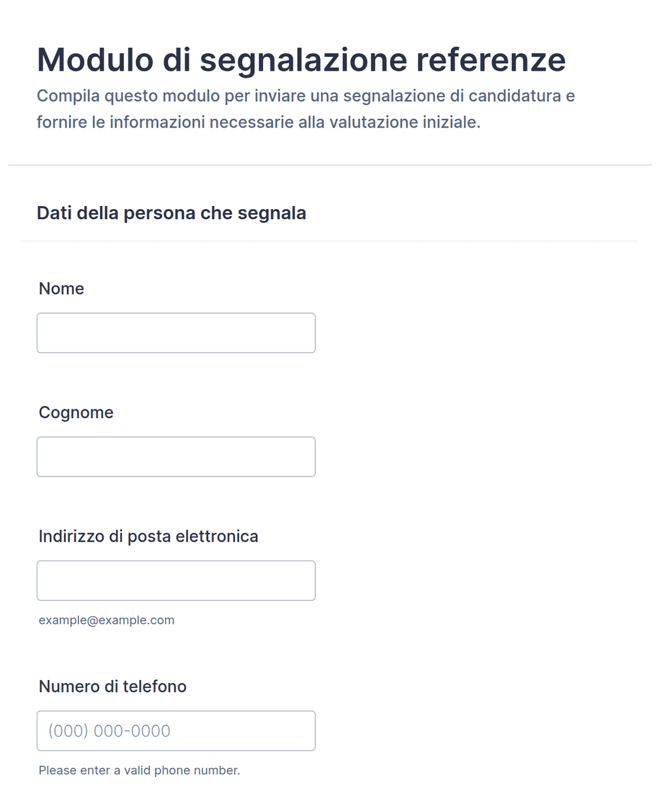660x812 pixels.
Task: Click the phone field showing (000) 000-0000
Action: pos(176,731)
